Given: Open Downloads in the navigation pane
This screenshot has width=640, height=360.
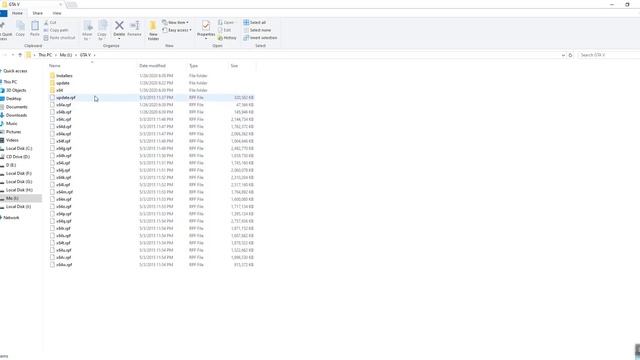Looking at the screenshot, I should pyautogui.click(x=16, y=115).
